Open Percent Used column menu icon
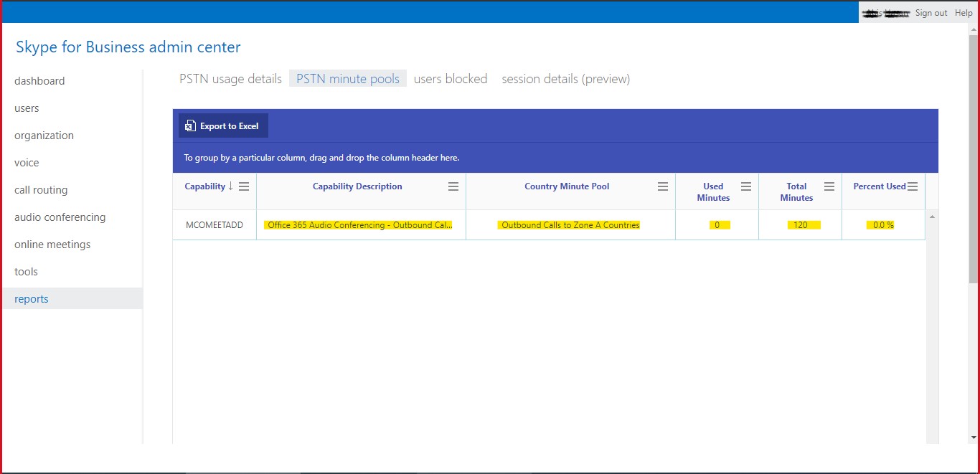980x474 pixels. [x=913, y=186]
